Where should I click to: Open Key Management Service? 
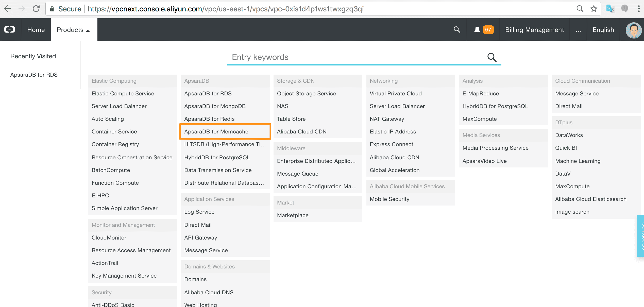click(124, 276)
